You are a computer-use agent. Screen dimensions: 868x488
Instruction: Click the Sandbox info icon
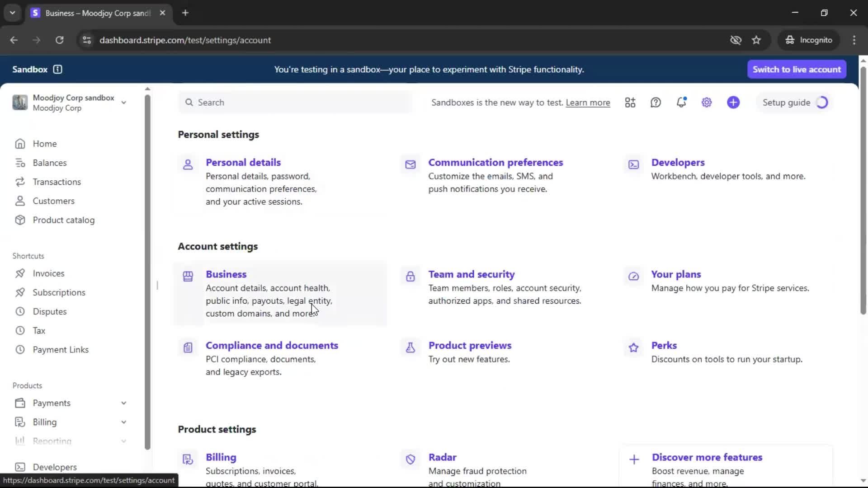(x=57, y=69)
